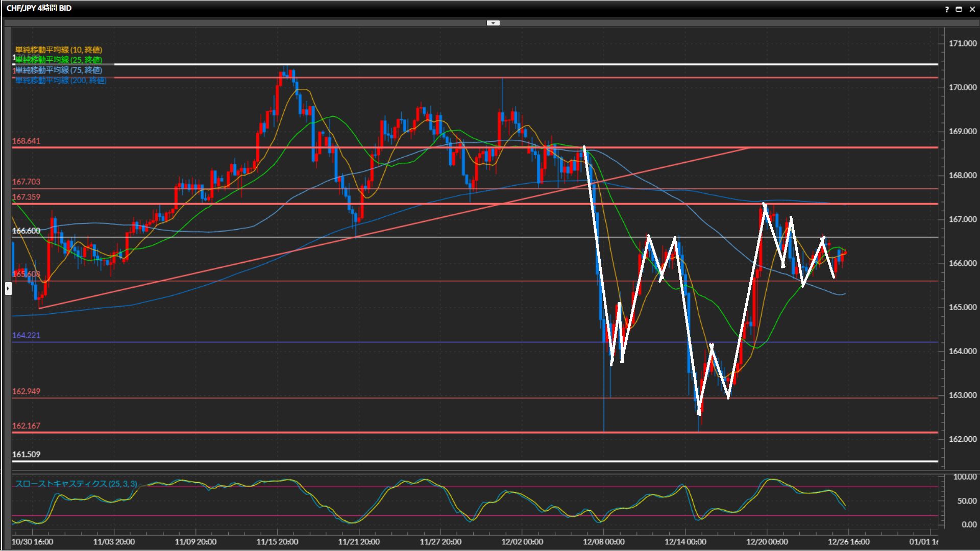The image size is (980, 551).
Task: Click the 11/15 20:00 time axis label
Action: click(277, 541)
